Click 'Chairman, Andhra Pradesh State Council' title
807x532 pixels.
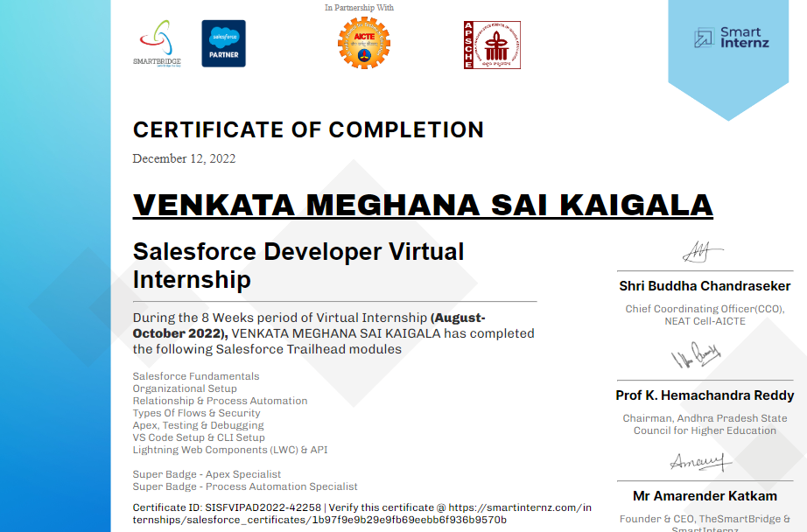click(x=705, y=424)
